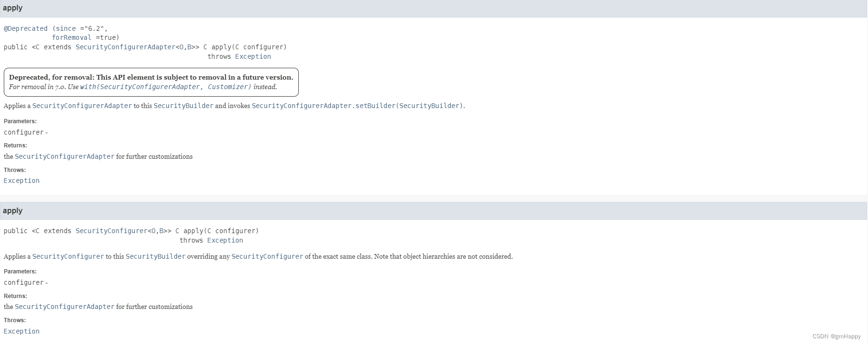868x344 pixels.
Task: Click 'Returns:' label in second apply section
Action: [x=15, y=296]
